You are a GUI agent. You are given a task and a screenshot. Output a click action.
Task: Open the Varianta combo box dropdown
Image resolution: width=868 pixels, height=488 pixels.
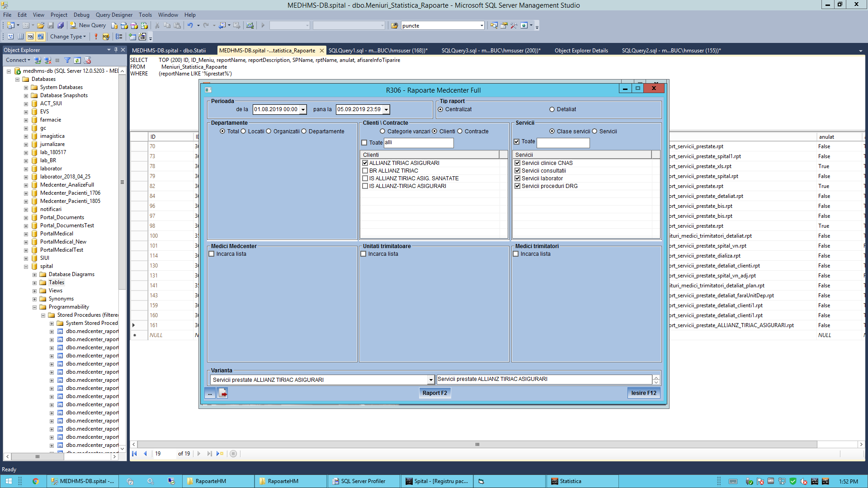(x=431, y=380)
